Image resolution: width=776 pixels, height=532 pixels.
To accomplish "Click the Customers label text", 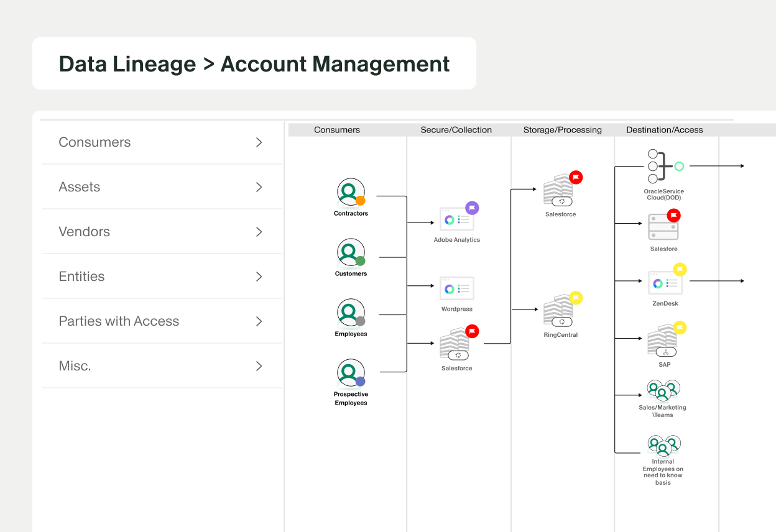I will point(351,274).
